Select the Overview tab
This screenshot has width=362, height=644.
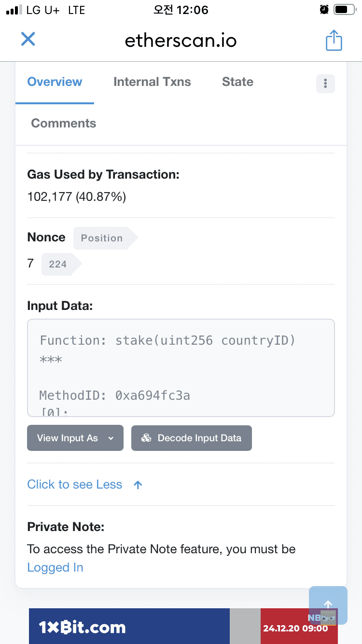(x=55, y=82)
